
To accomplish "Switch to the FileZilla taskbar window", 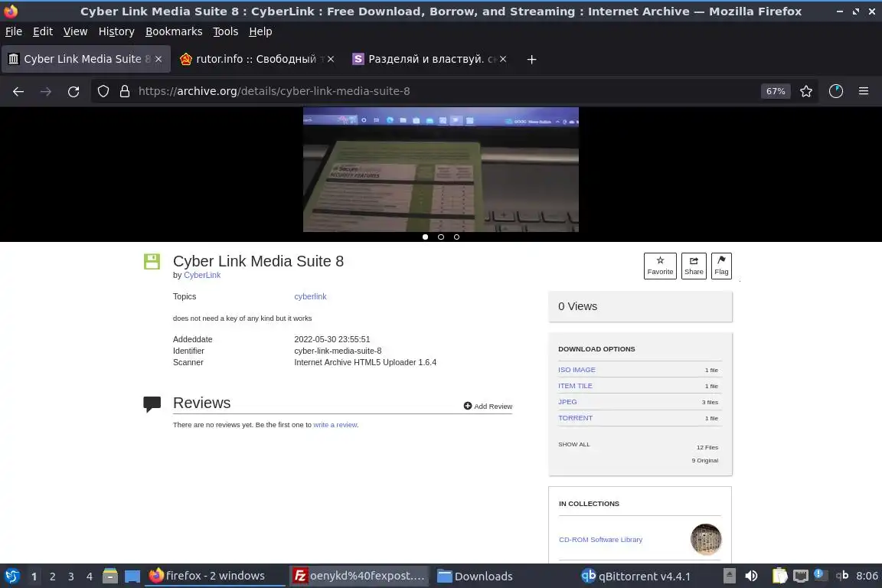I will 360,577.
